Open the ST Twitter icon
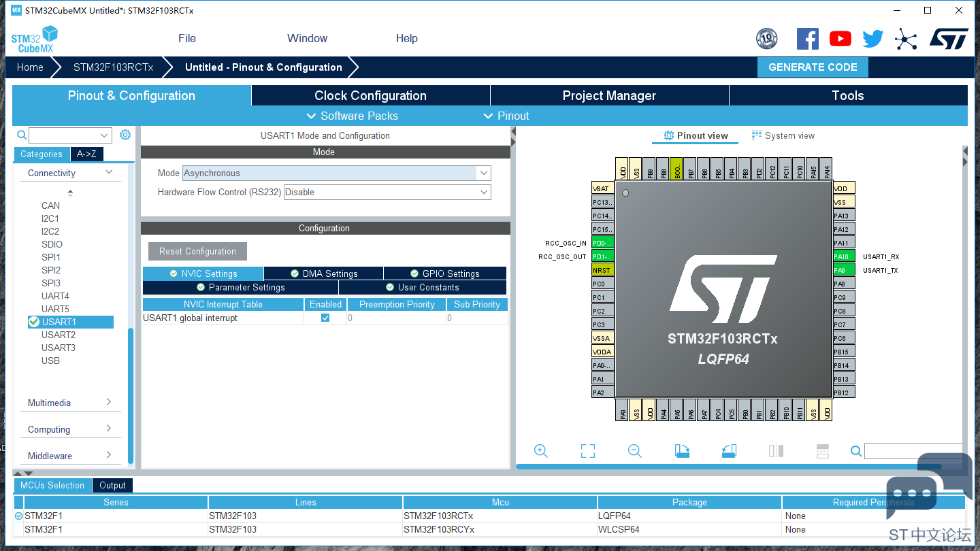The width and height of the screenshot is (980, 551). point(873,39)
